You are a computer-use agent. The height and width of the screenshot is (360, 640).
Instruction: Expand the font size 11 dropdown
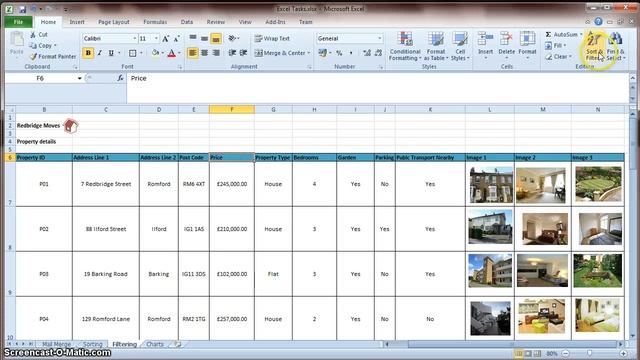156,38
